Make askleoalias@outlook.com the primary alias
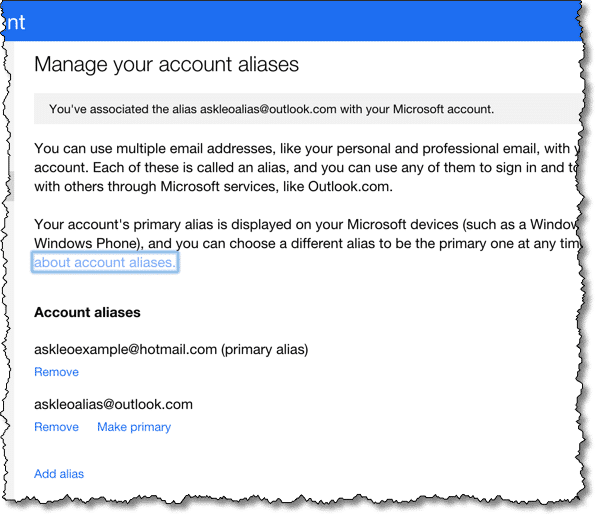596x515 pixels. (x=134, y=427)
